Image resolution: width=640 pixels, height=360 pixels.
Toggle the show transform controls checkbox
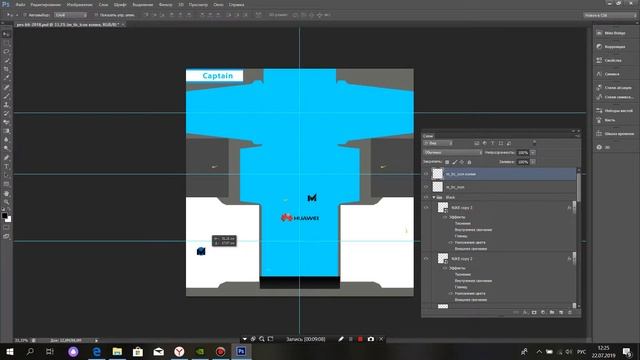tap(96, 15)
